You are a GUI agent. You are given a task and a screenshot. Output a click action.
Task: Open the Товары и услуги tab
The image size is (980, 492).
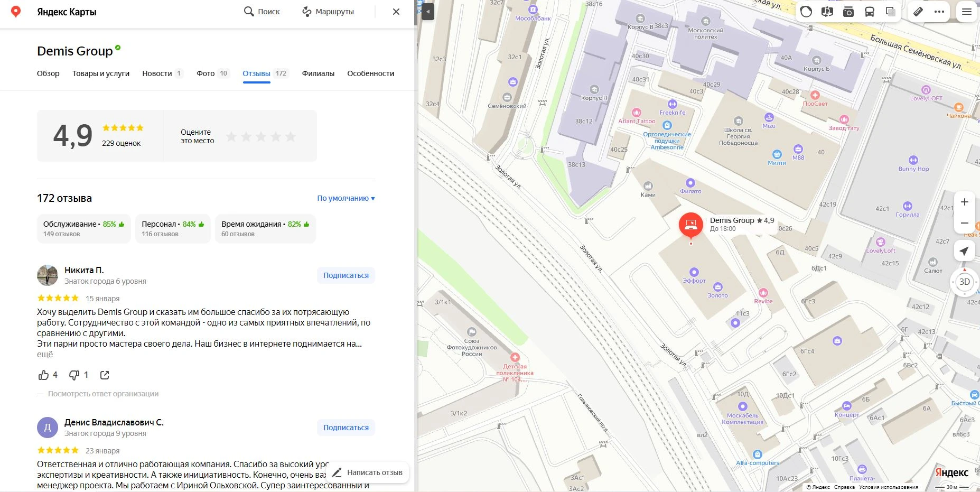click(x=101, y=73)
